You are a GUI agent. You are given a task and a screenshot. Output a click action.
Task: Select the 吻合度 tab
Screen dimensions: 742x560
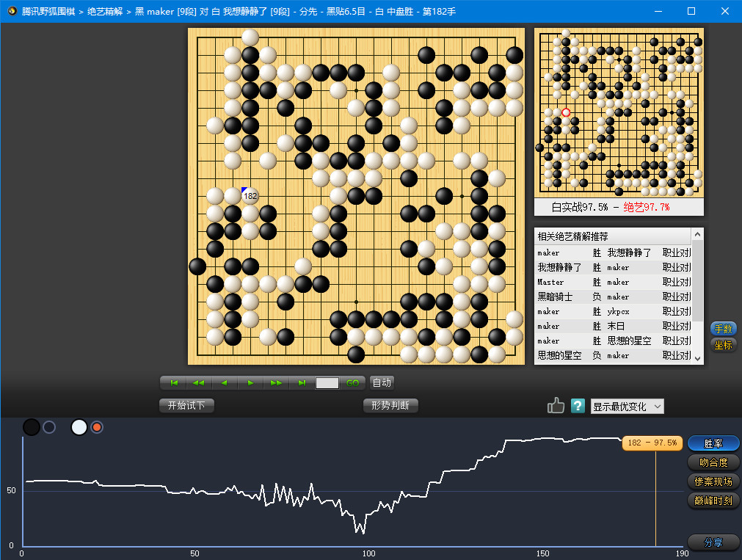click(x=713, y=462)
